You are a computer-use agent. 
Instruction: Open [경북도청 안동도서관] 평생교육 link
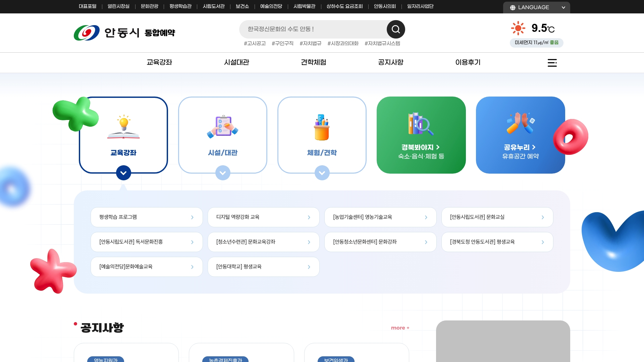click(x=497, y=242)
